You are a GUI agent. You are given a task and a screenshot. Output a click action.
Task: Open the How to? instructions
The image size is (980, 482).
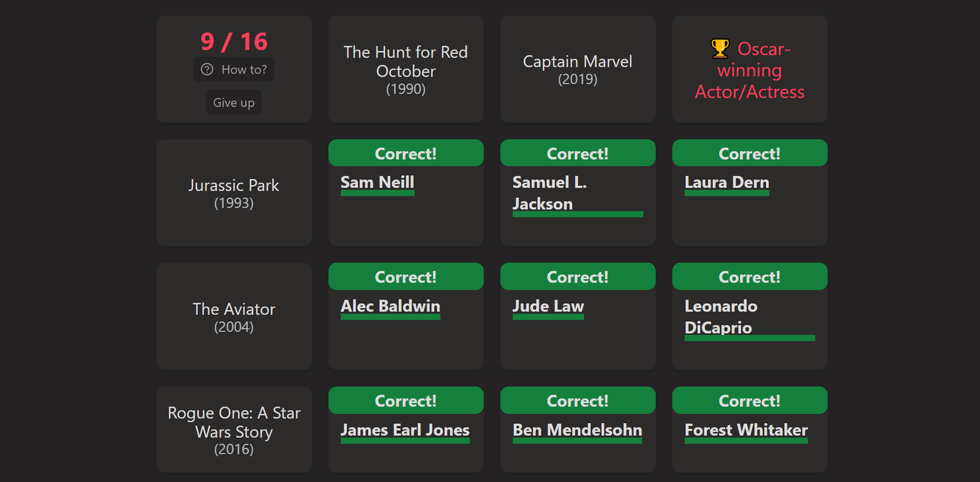click(234, 69)
